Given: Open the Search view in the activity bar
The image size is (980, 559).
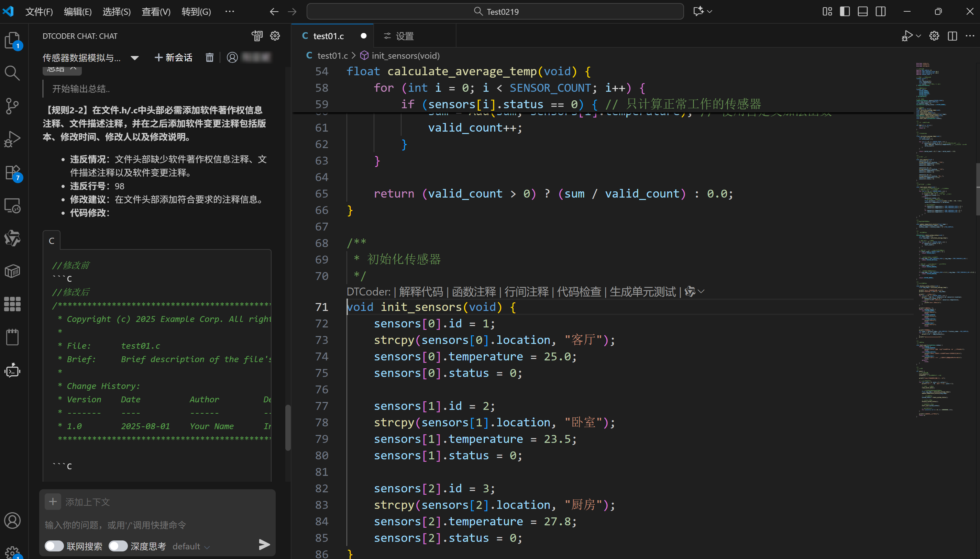Looking at the screenshot, I should (12, 73).
